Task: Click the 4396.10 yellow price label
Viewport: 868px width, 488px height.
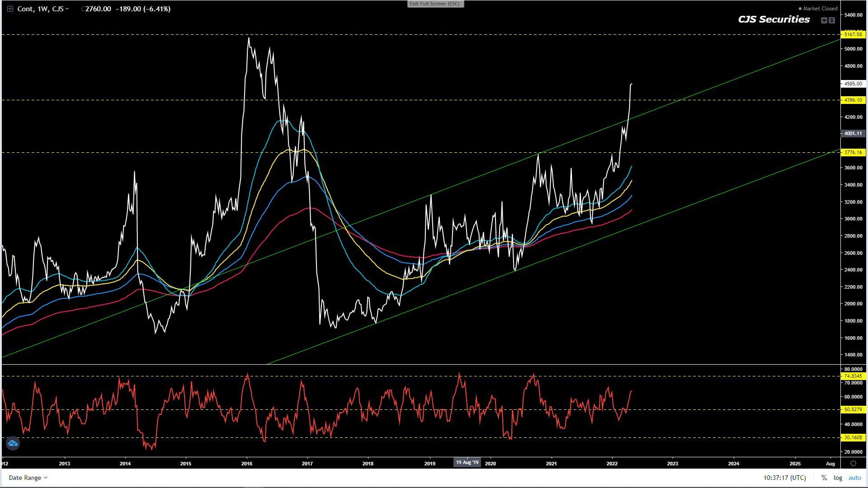Action: (x=853, y=100)
